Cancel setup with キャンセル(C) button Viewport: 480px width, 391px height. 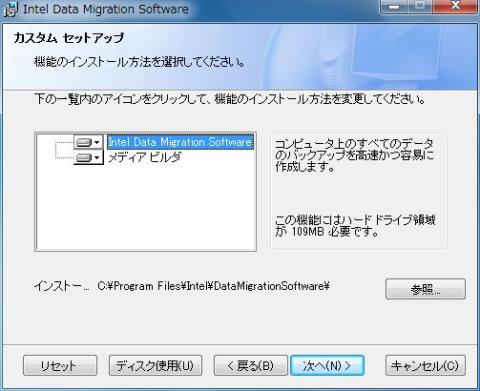coord(425,365)
